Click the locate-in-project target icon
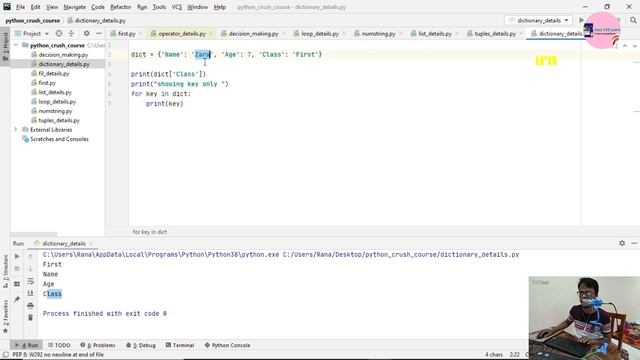 coord(59,33)
